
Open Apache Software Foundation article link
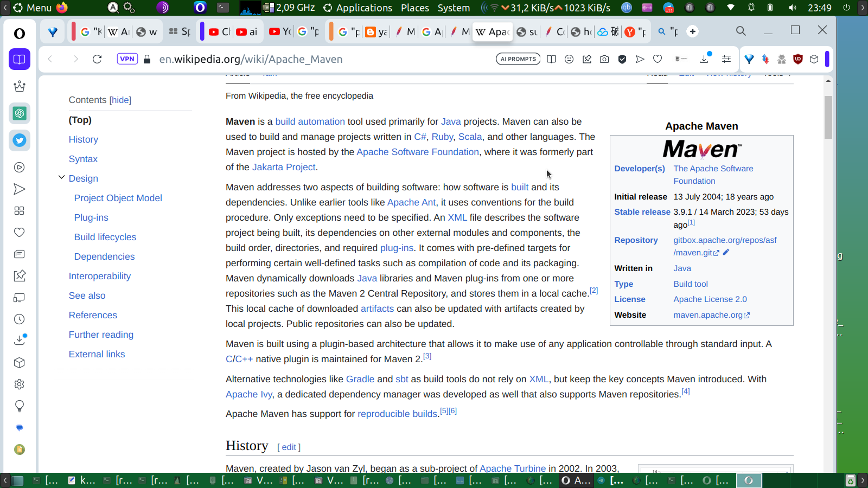(x=418, y=152)
